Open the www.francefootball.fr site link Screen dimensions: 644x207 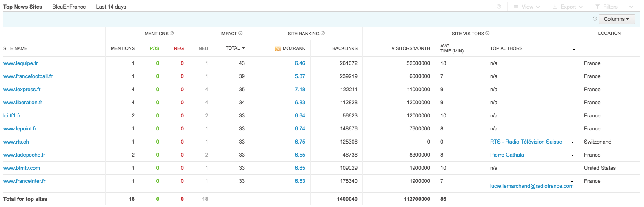(x=28, y=76)
